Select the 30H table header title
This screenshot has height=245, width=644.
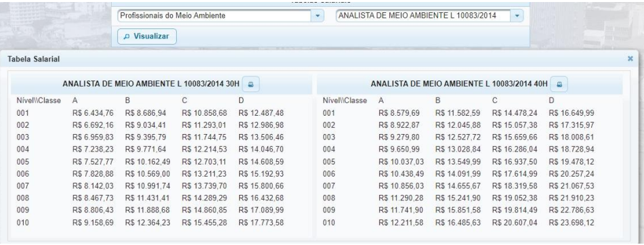tap(151, 84)
